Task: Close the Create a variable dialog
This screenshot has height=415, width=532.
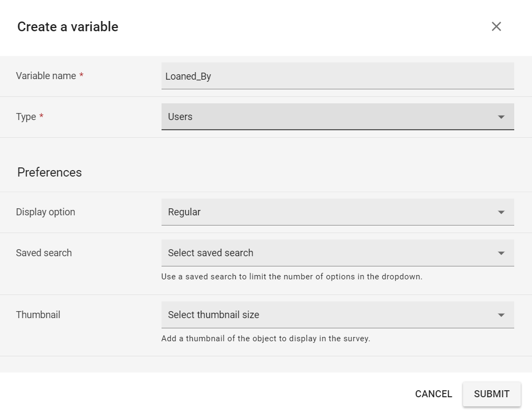Action: point(496,26)
